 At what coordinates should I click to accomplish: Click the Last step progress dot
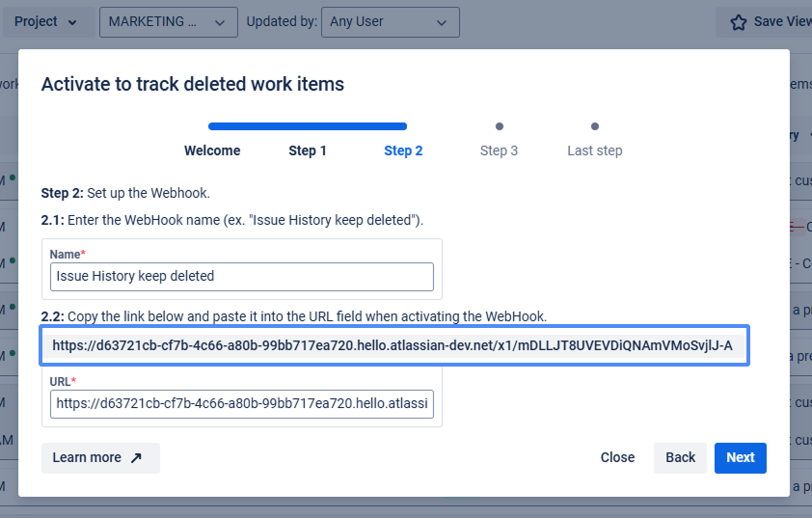click(595, 126)
